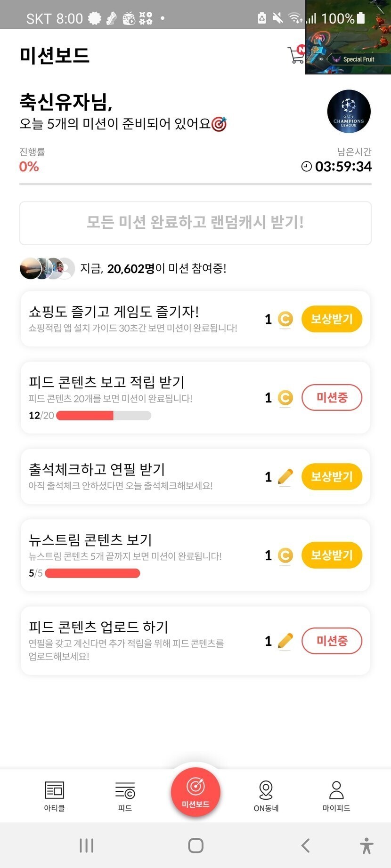Image resolution: width=391 pixels, height=868 pixels.
Task: Tap the coin icon on 뉴스트림 mission
Action: click(285, 556)
